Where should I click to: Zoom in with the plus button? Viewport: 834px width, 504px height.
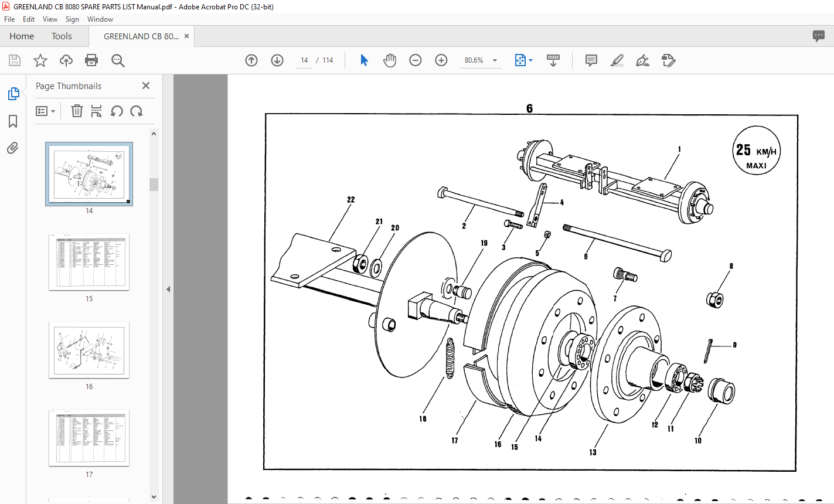[441, 60]
